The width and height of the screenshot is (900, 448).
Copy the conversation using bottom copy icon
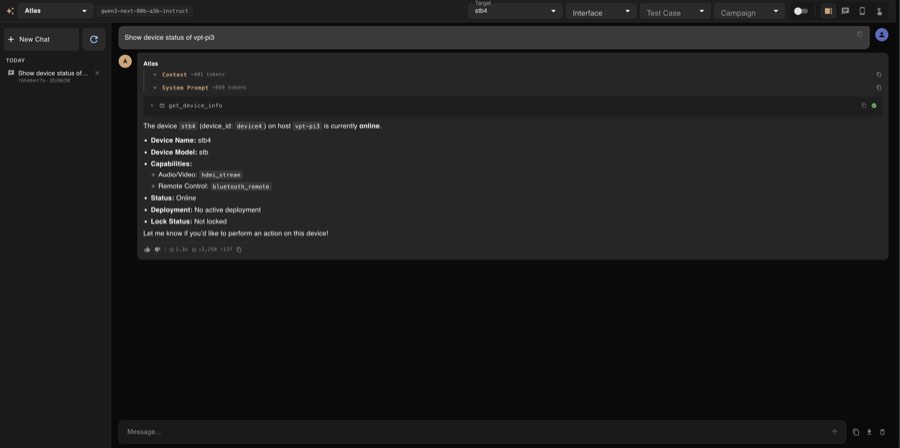pos(856,432)
